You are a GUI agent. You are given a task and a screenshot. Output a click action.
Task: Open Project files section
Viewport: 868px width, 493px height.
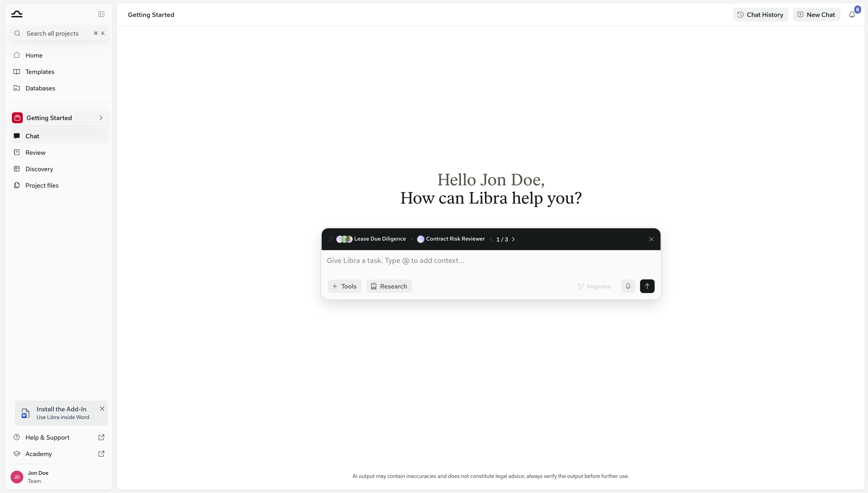click(x=59, y=185)
